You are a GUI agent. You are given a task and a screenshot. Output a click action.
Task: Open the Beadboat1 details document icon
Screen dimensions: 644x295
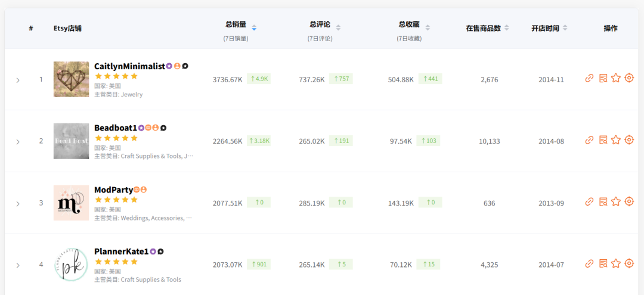[603, 140]
